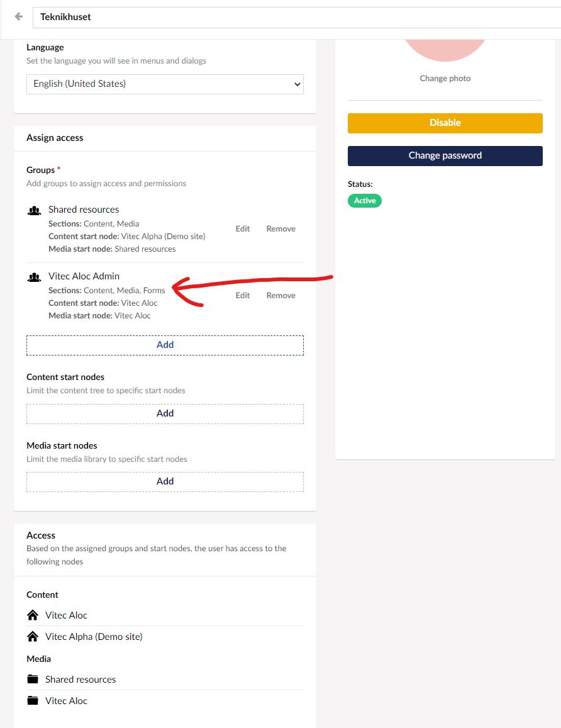Screen dimensions: 561x728
Task: Remove the Vitec Aloc Admin group
Action: (280, 295)
